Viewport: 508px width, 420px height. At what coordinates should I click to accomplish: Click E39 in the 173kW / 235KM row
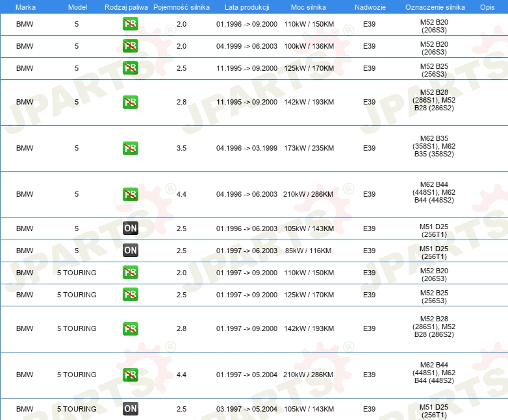click(369, 148)
